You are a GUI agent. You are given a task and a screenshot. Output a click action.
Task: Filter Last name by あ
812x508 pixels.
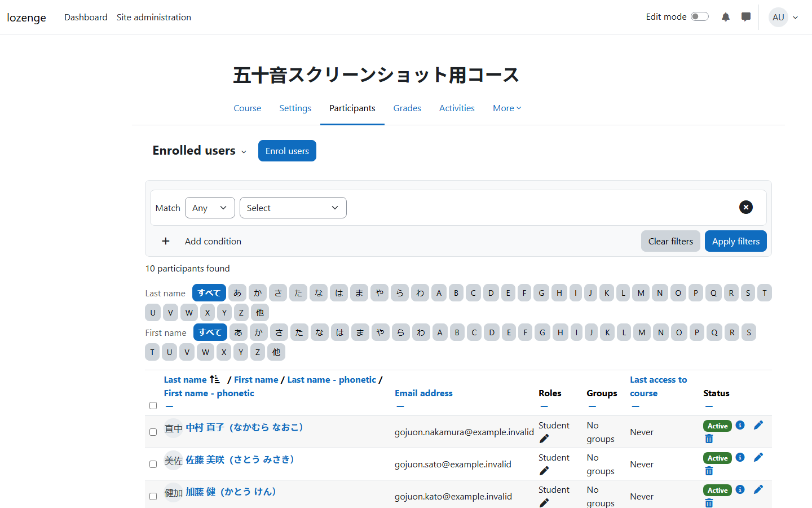[237, 293]
